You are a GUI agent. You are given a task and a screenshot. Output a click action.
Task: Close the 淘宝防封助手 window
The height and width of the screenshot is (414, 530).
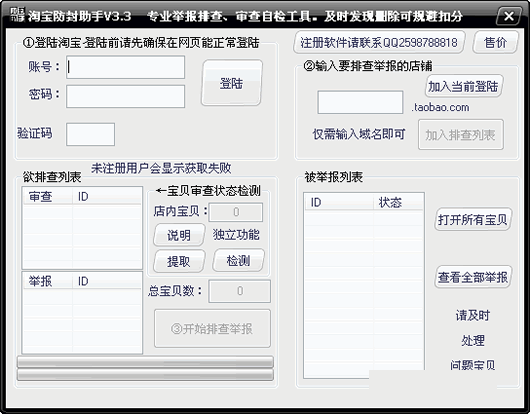point(509,16)
